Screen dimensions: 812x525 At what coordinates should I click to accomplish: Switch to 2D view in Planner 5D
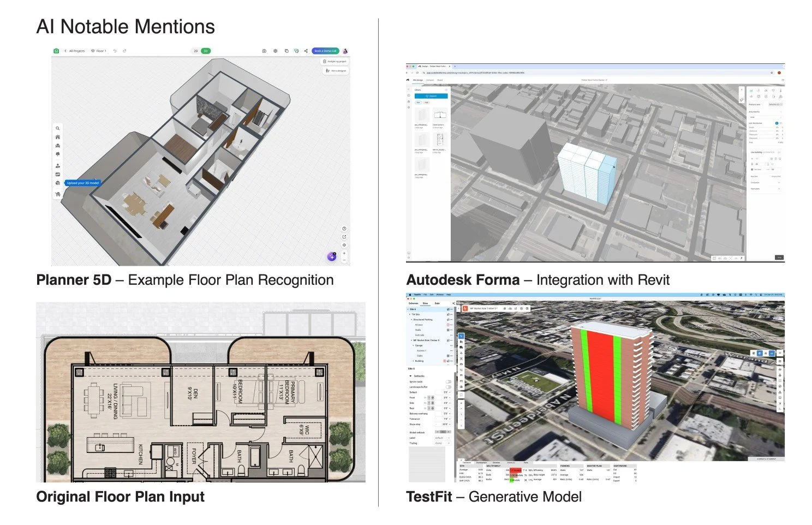pyautogui.click(x=196, y=51)
